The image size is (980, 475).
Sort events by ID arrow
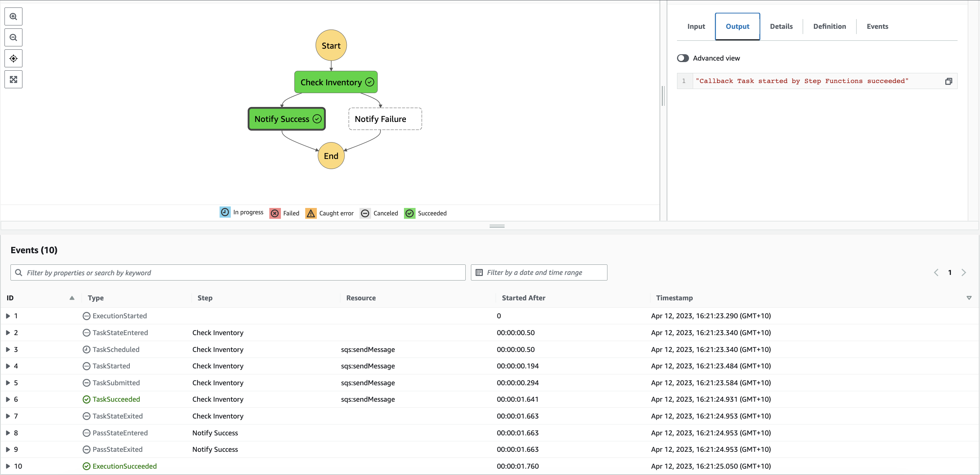[72, 298]
